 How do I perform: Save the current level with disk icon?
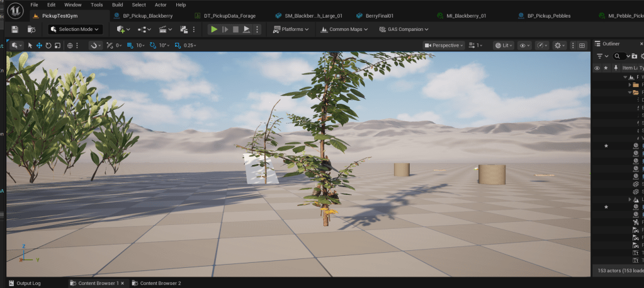(14, 29)
